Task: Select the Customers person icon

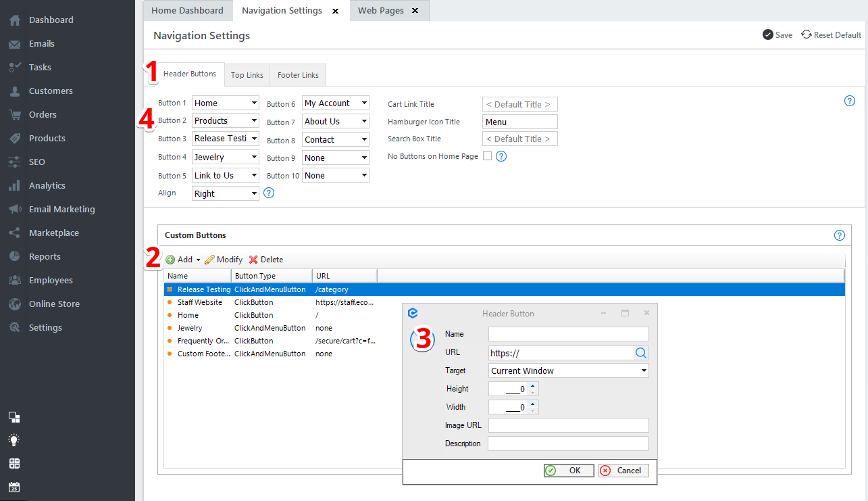Action: pyautogui.click(x=15, y=91)
